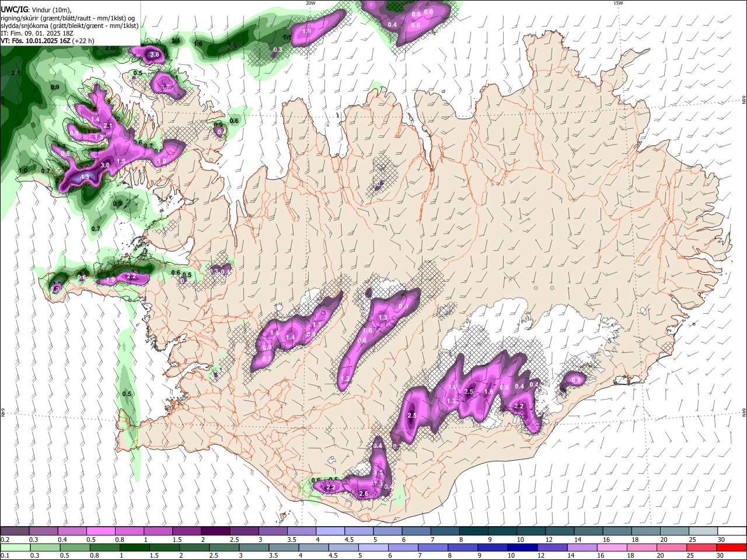Click the violet 12–14 swatch in lower legend row
The width and height of the screenshot is (747, 560).
pos(553,547)
